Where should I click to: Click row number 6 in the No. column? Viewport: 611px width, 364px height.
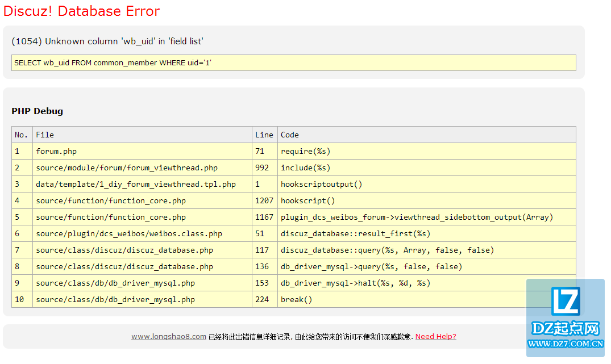click(x=22, y=233)
